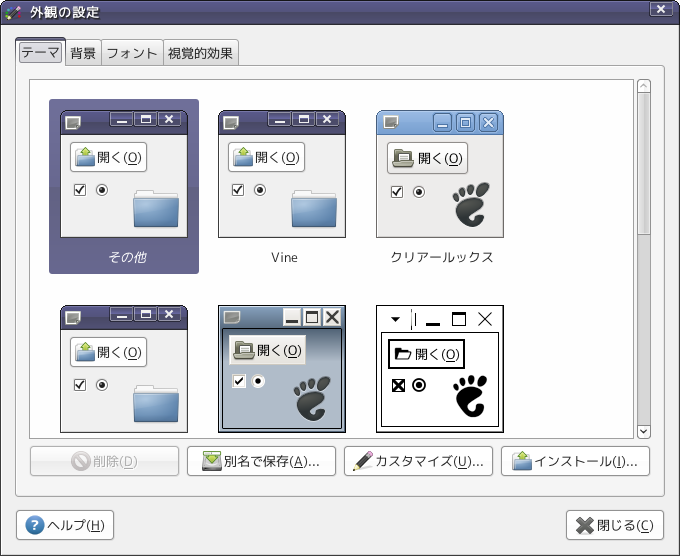Image resolution: width=680 pixels, height=556 pixels.
Task: Click the folder icon in その他 preview
Action: pyautogui.click(x=156, y=209)
